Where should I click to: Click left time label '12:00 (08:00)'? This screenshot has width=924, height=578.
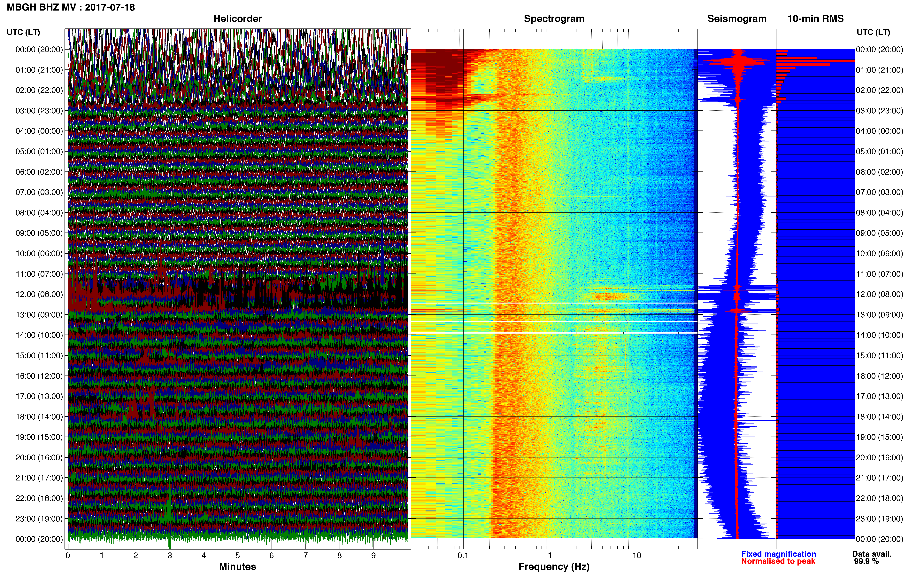click(39, 294)
